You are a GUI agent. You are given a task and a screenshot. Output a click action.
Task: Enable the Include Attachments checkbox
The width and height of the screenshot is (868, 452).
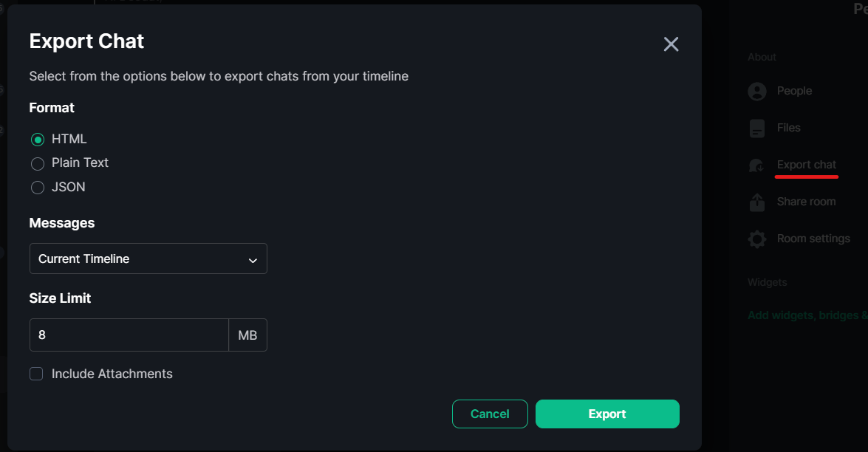pos(36,374)
